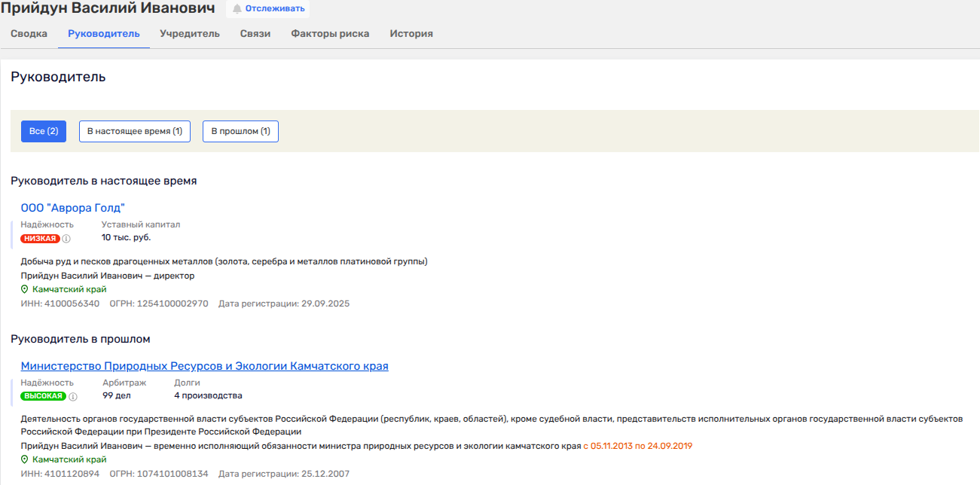Click info icon beside ВЫСОКАЯ reliability badge
980x485 pixels.
tap(73, 397)
